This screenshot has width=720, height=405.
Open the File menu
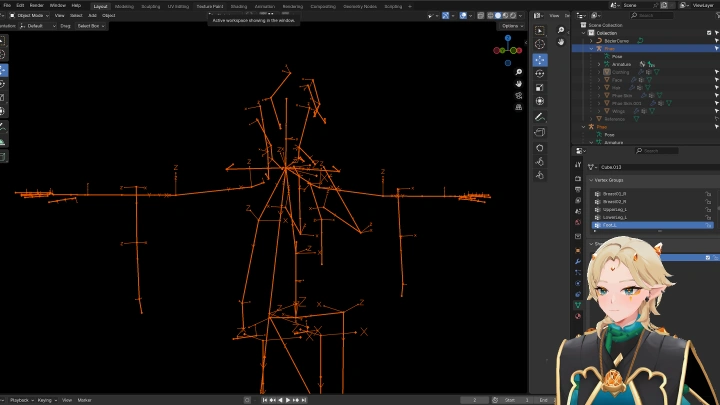click(7, 6)
